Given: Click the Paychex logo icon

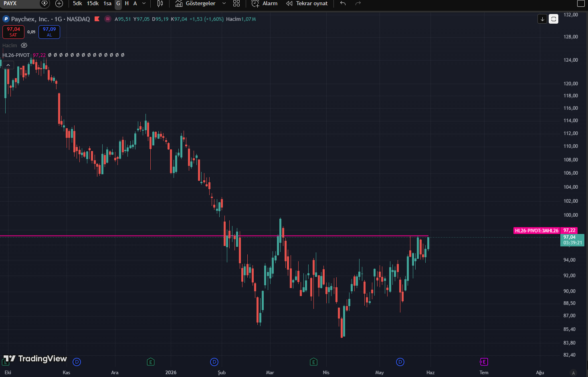Looking at the screenshot, I should tap(6, 19).
